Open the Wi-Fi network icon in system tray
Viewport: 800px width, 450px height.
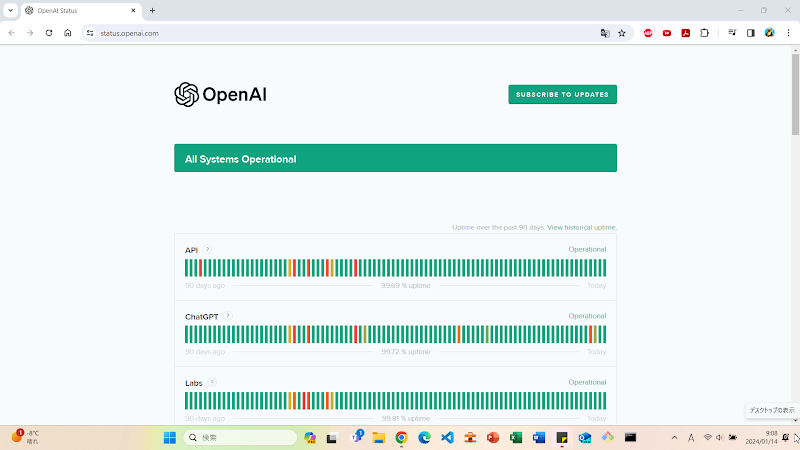coord(708,437)
